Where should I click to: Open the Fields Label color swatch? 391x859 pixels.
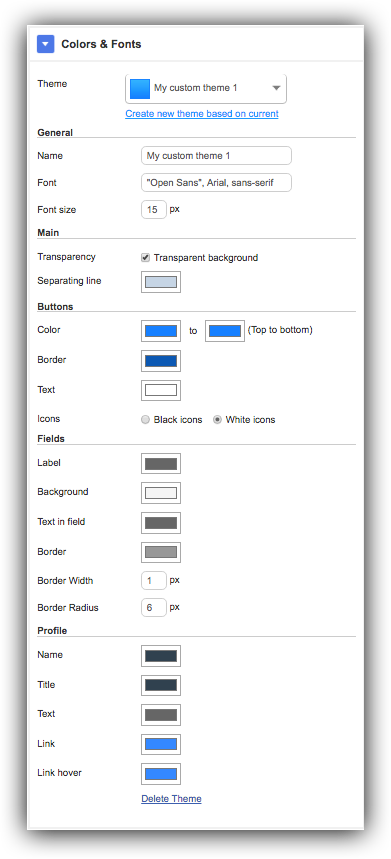[x=161, y=463]
